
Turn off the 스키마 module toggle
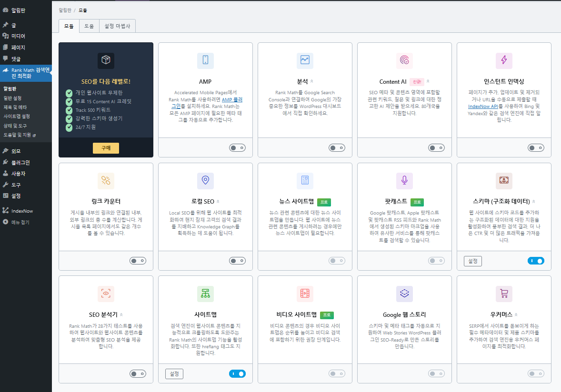coord(536,261)
